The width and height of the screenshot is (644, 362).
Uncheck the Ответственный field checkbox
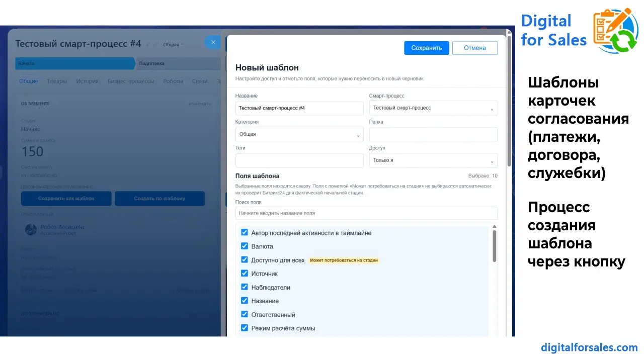pos(245,314)
